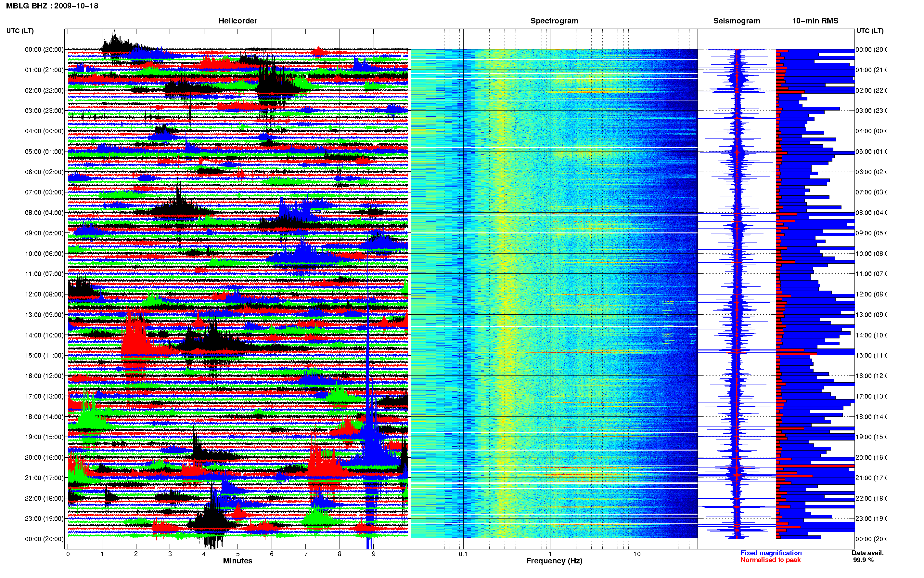
Task: Select the 'Seismogram' panel heading
Action: point(737,21)
